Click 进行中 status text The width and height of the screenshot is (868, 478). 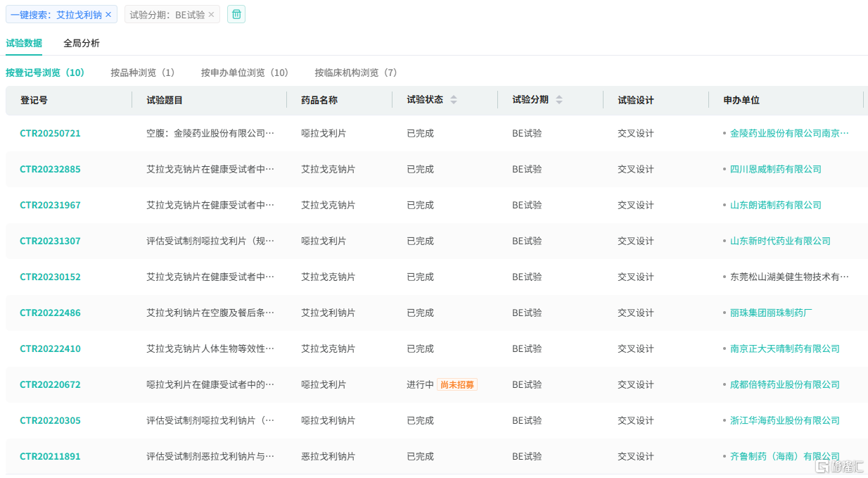420,384
